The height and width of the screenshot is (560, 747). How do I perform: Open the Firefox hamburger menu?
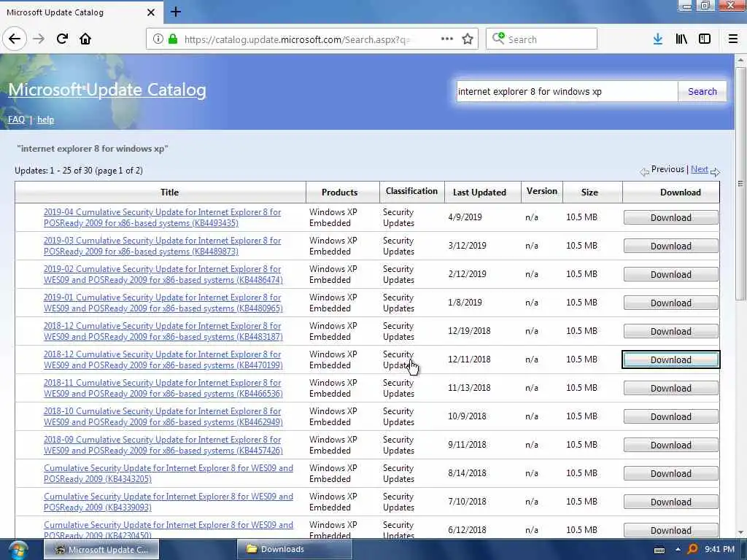(732, 39)
